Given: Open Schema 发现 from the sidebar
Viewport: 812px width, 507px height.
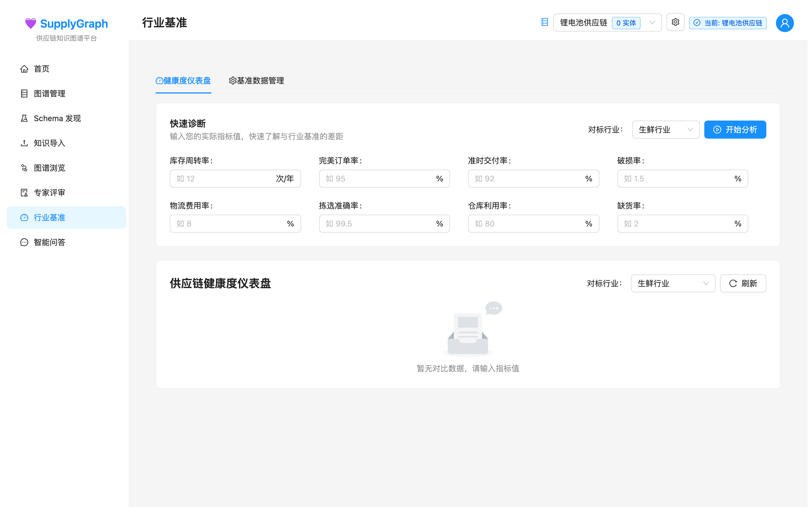Looking at the screenshot, I should [x=57, y=118].
